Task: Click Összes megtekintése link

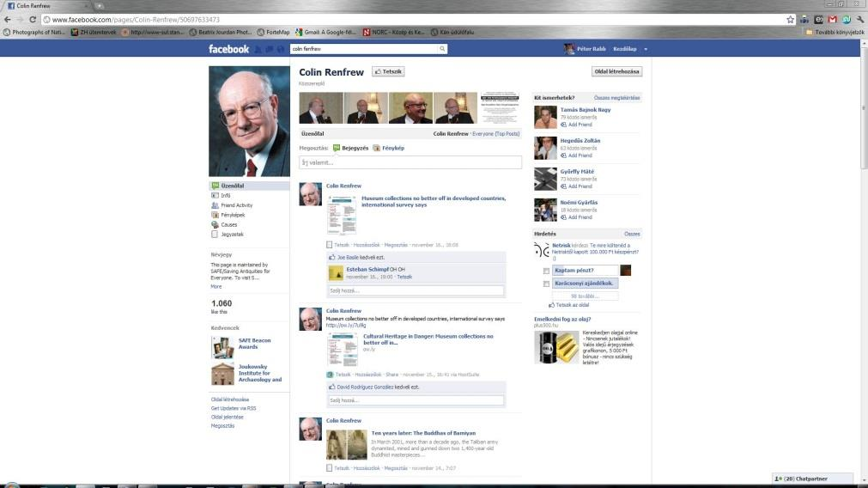Action: coord(616,98)
